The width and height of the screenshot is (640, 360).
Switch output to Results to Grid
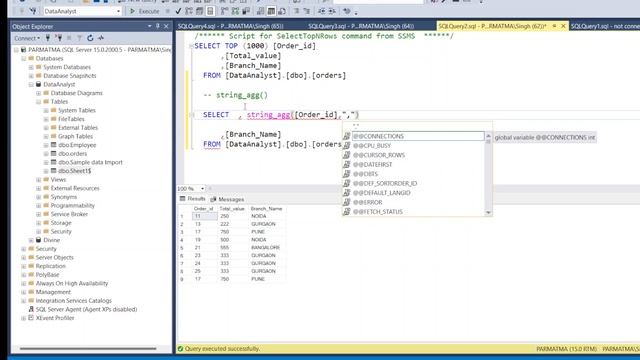[271, 11]
